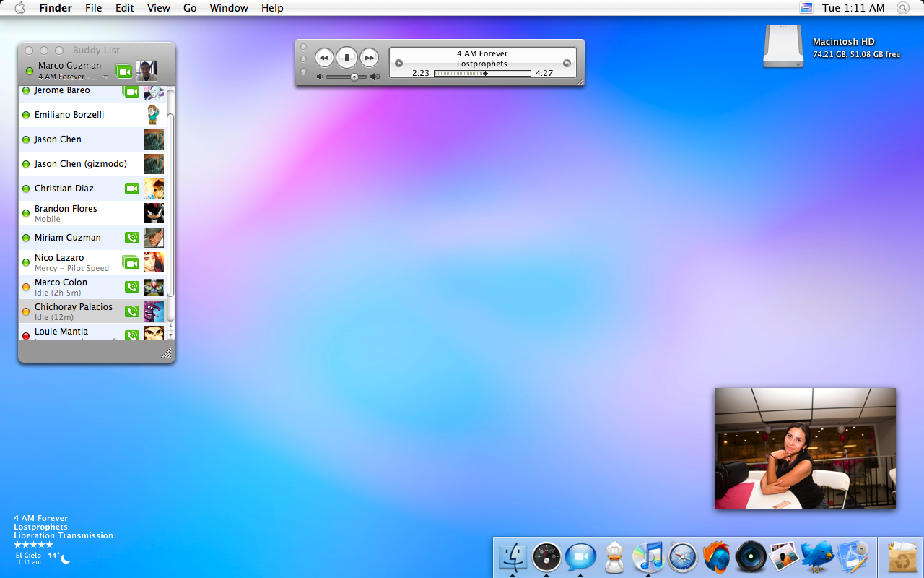Click the song progress bar diamond marker
The height and width of the screenshot is (578, 924).
pyautogui.click(x=485, y=73)
